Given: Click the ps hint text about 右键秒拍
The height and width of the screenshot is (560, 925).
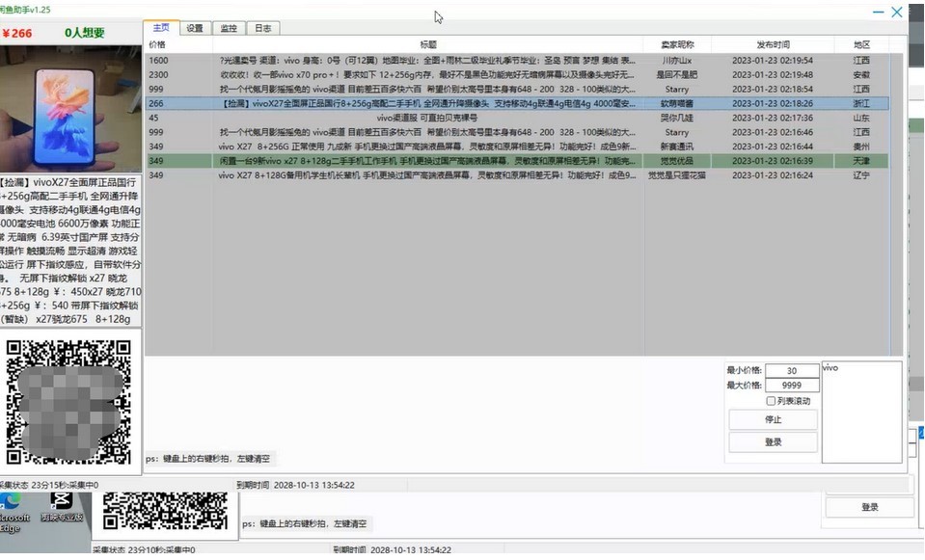Looking at the screenshot, I should 207,459.
